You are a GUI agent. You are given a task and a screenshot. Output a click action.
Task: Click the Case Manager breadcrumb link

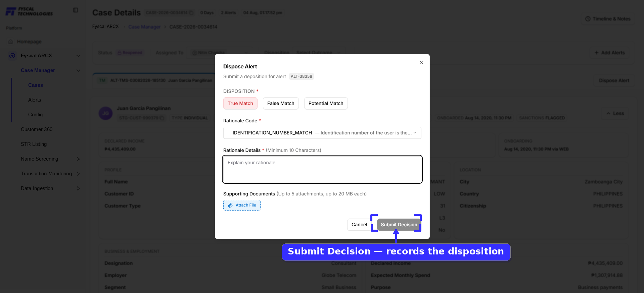point(144,27)
